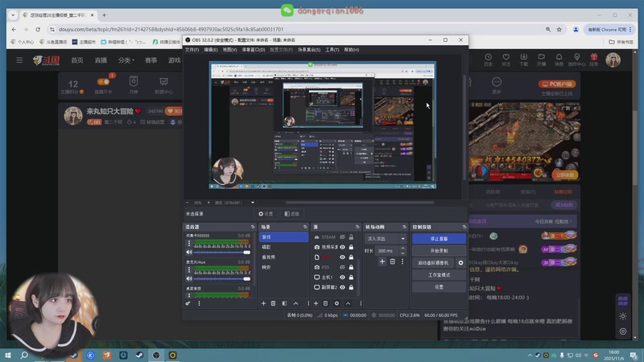Mute the 麦克风/Aux mixer channel

189,278
